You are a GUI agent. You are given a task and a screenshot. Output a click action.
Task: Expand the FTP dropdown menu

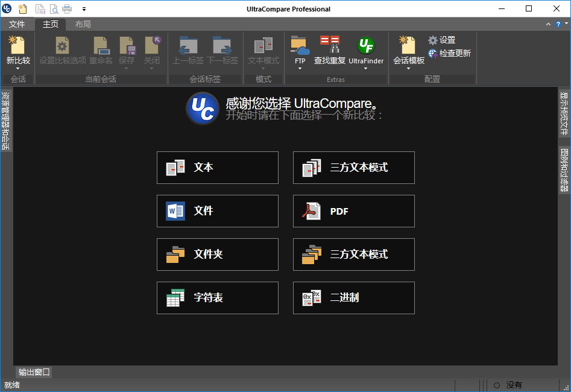[300, 69]
